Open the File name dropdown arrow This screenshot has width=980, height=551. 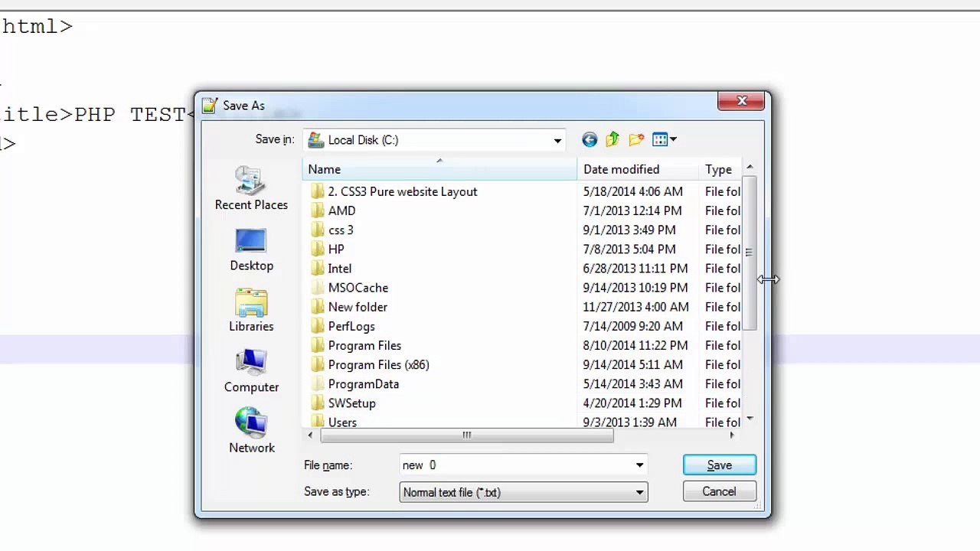pos(639,465)
